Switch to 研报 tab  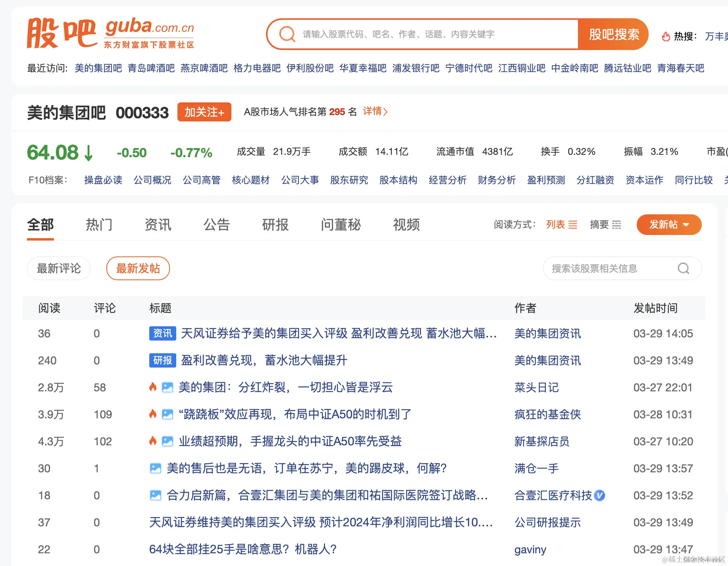pos(275,225)
